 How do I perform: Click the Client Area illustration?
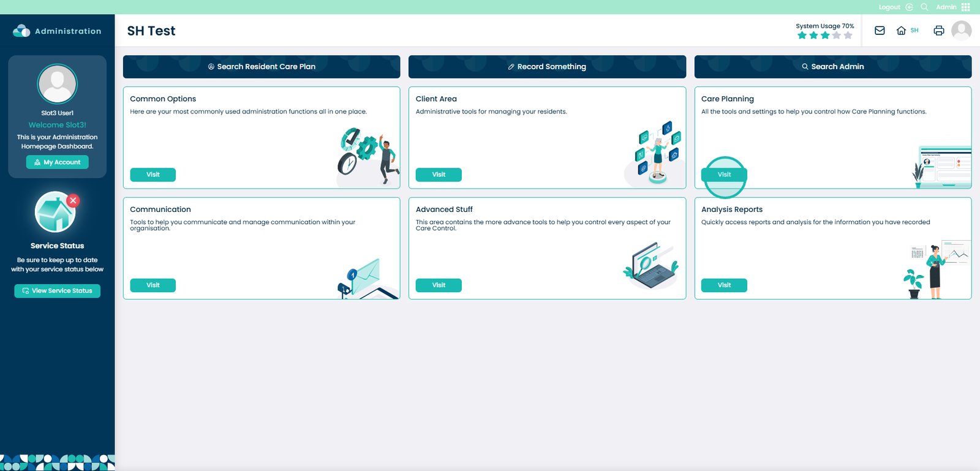655,154
